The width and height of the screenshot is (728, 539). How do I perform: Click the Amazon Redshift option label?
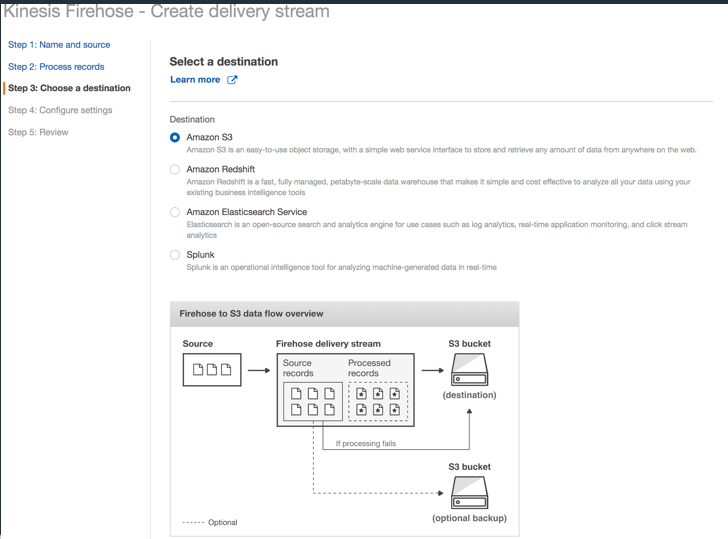pos(221,169)
